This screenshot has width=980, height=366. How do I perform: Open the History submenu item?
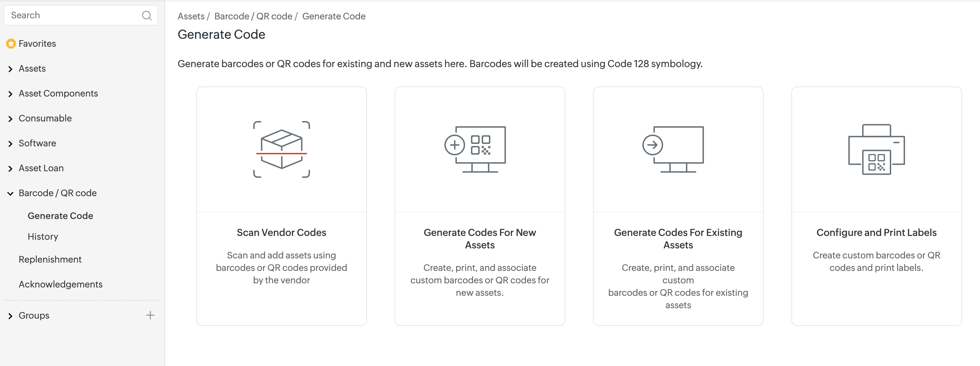click(43, 237)
